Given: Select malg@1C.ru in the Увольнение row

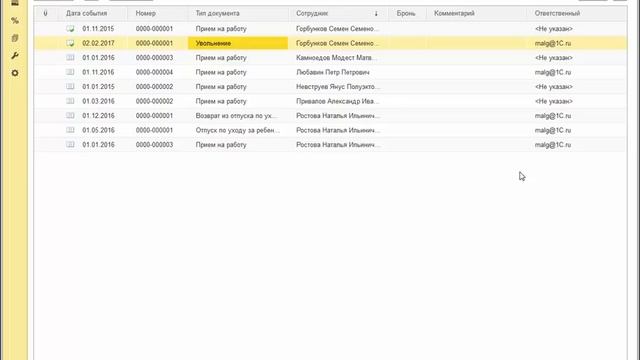Looking at the screenshot, I should coord(553,43).
